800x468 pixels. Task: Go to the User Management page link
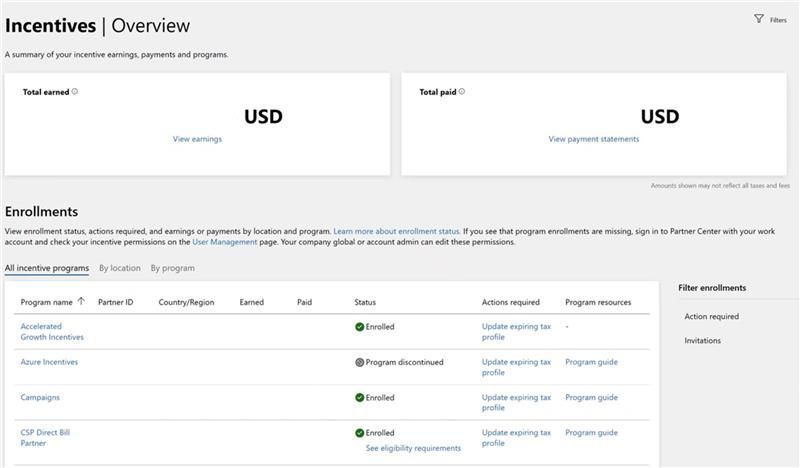pyautogui.click(x=224, y=242)
